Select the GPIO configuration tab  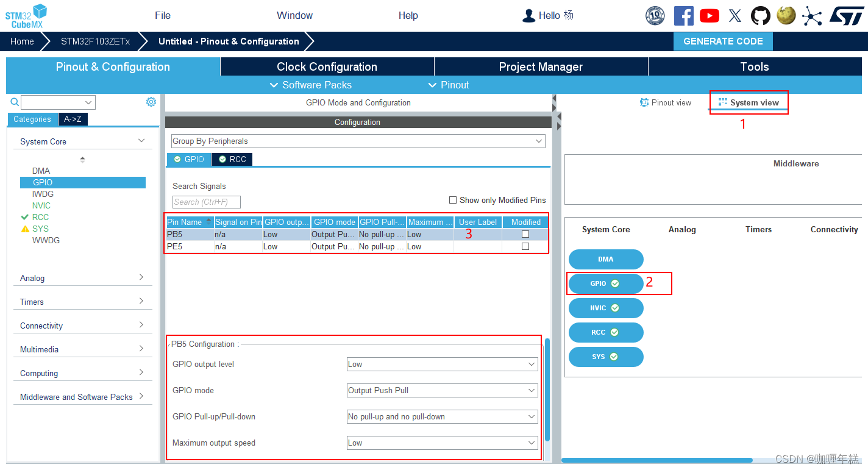189,159
